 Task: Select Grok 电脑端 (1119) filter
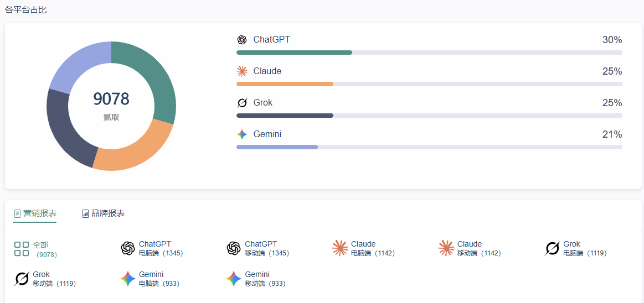[x=585, y=249]
